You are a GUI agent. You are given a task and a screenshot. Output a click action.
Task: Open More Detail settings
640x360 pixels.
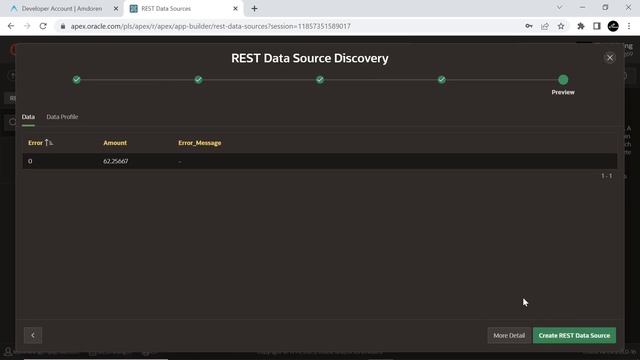coord(509,336)
